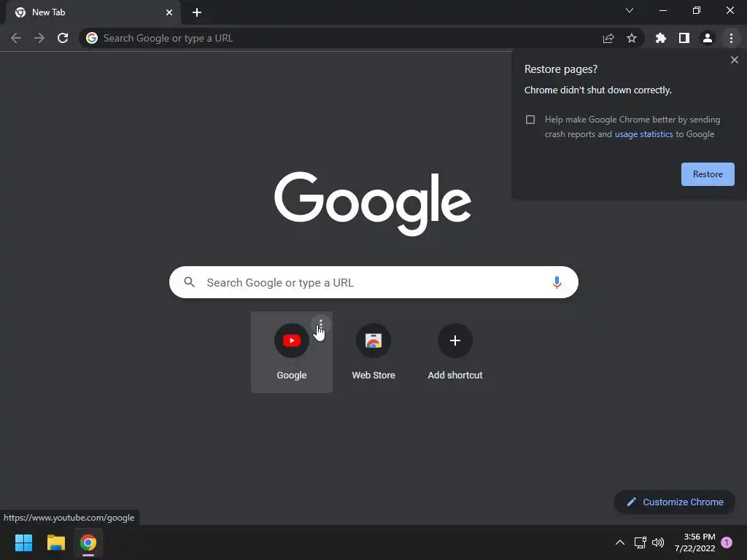Share this page via share icon
The width and height of the screenshot is (747, 560).
[608, 38]
